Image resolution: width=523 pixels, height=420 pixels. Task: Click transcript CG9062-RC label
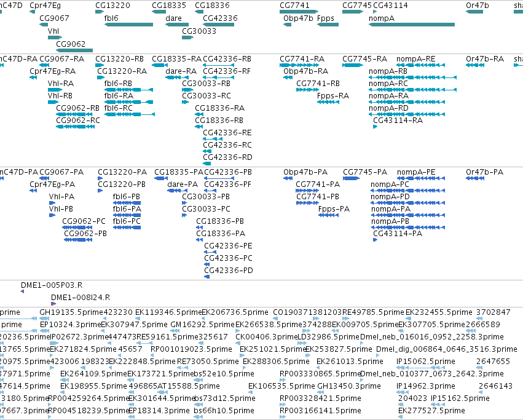[78, 120]
